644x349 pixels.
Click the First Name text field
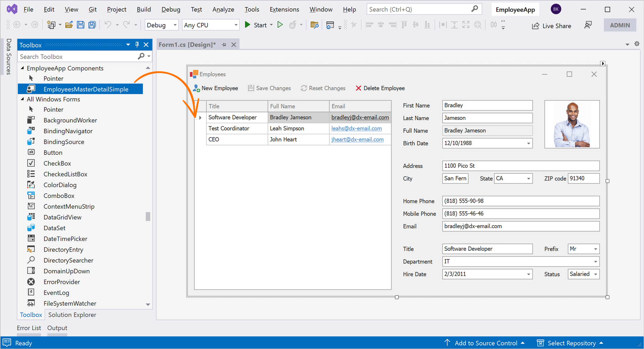[487, 105]
